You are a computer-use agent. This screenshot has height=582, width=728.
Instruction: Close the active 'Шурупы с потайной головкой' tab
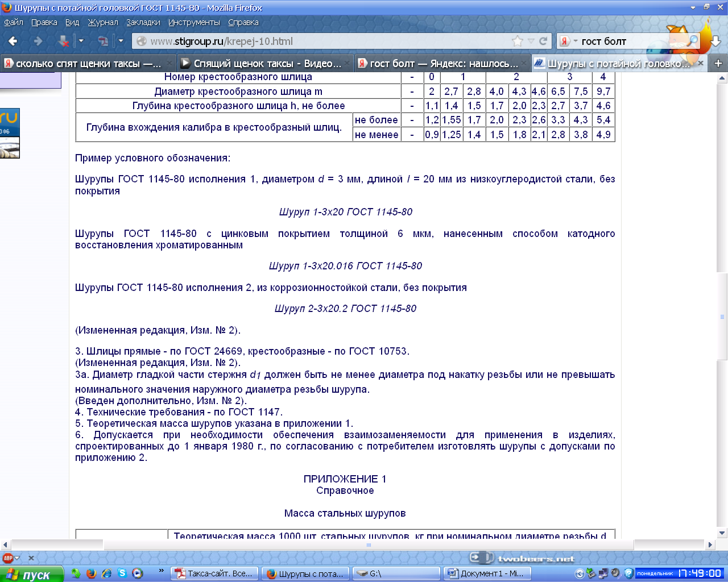[x=701, y=63]
